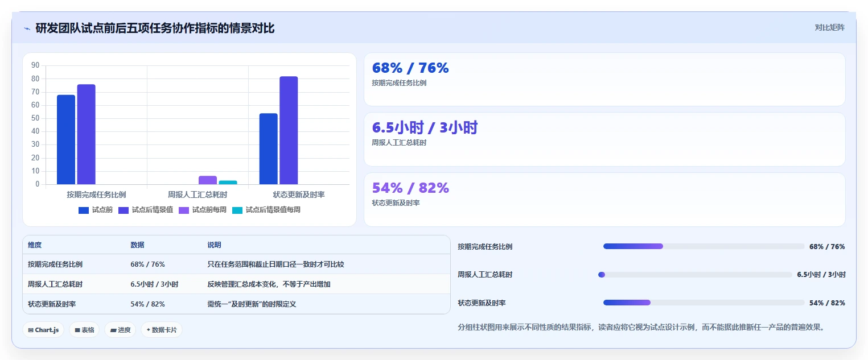Click table cell 54% / 82%

pyautogui.click(x=148, y=304)
